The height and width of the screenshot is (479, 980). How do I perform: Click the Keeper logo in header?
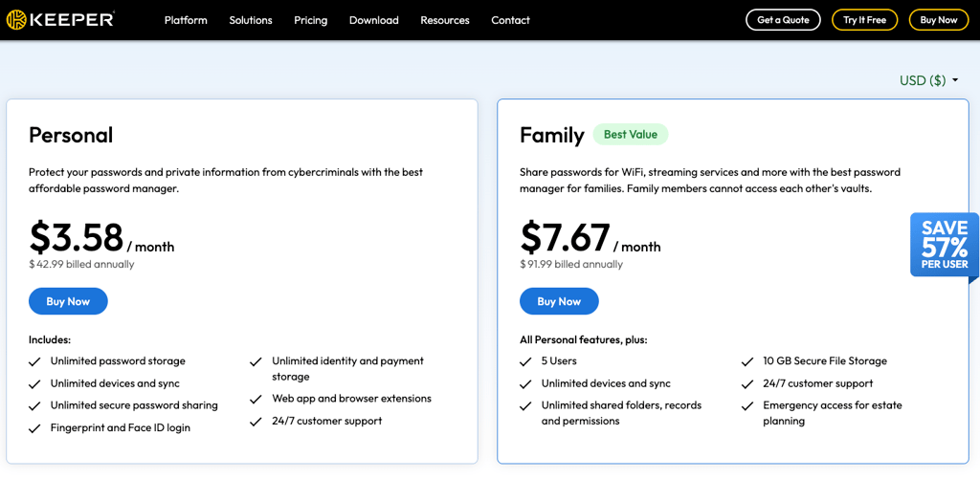point(60,20)
